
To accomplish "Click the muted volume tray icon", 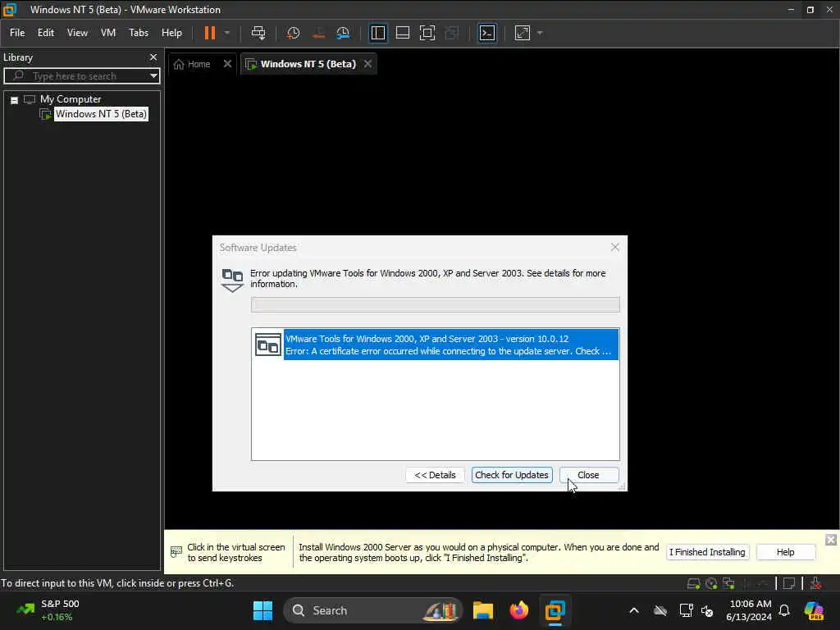I will [707, 610].
